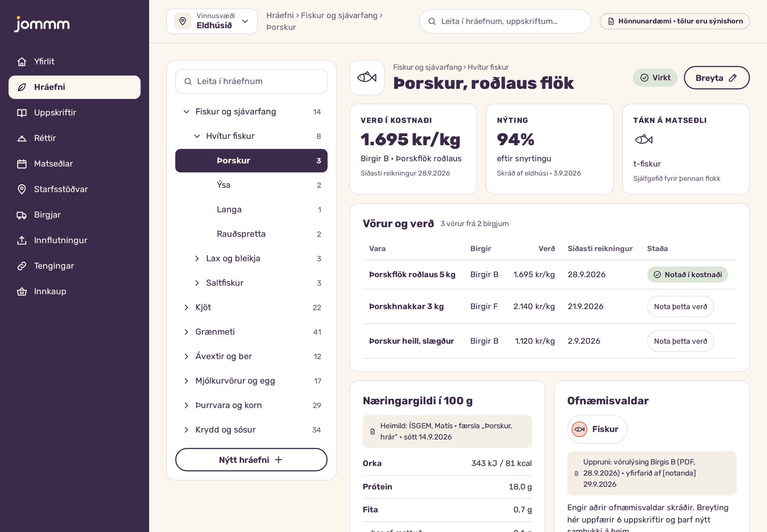Focus the global Leita í hráefnum, uppskriftum search

[505, 21]
